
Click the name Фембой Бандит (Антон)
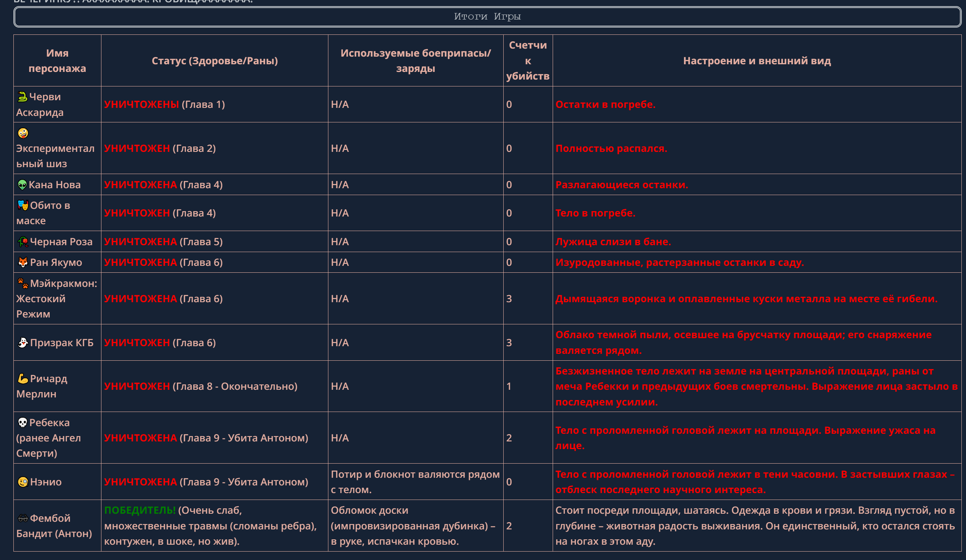click(x=54, y=526)
